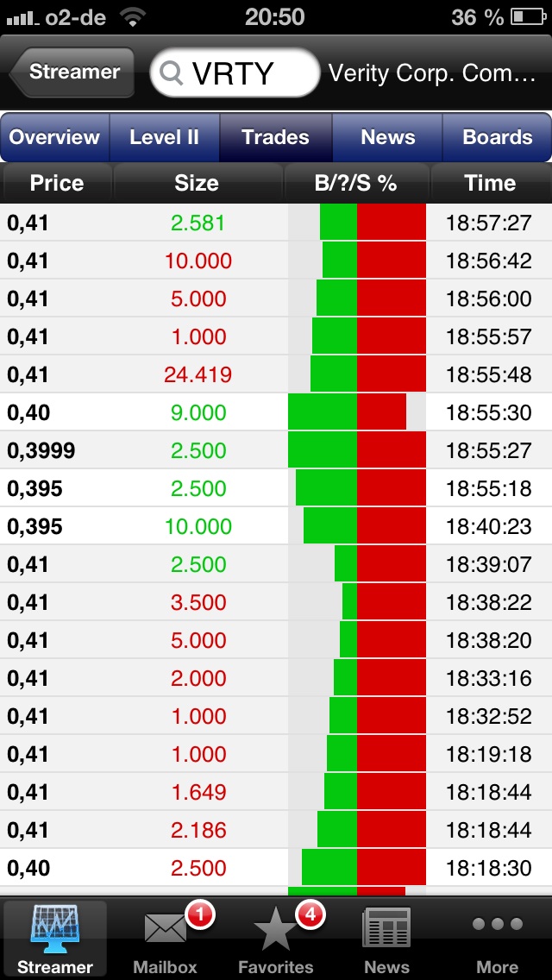Select the Trades tab

pos(275,137)
